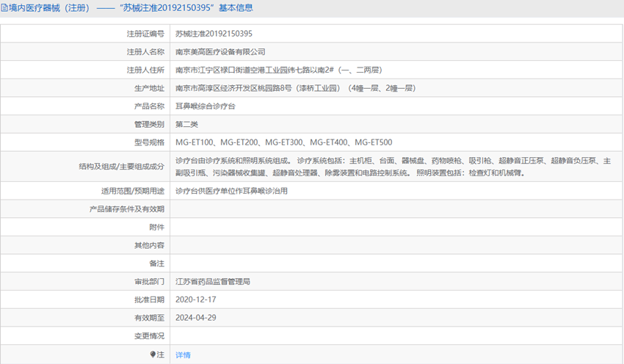Select approval date 2020-12-17
The height and width of the screenshot is (364, 624).
pos(196,299)
